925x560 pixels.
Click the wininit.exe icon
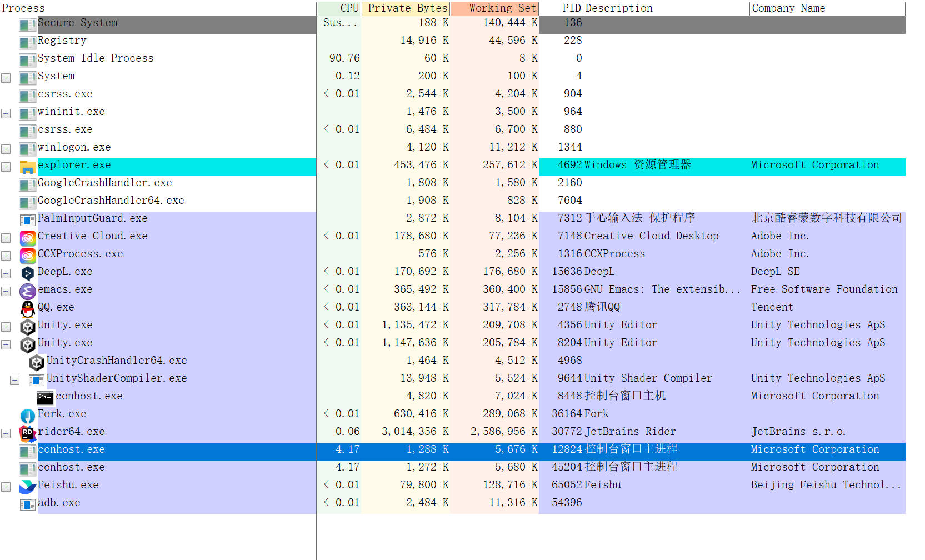coord(27,113)
